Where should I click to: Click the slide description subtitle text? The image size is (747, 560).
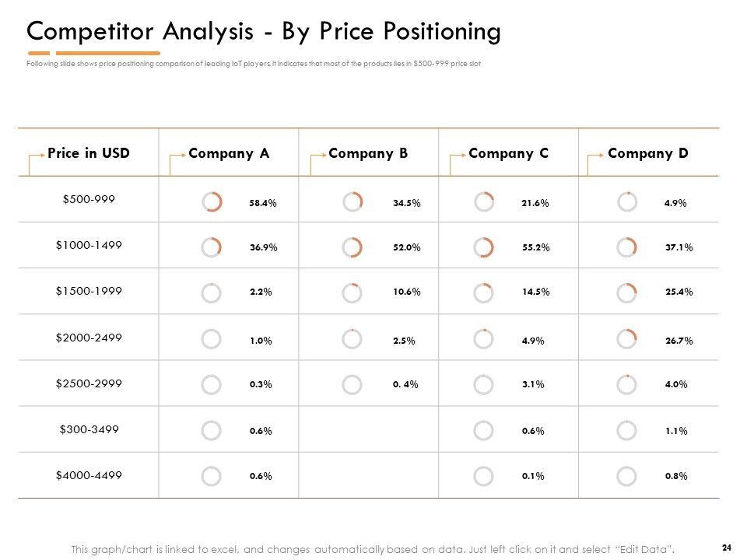pyautogui.click(x=253, y=64)
